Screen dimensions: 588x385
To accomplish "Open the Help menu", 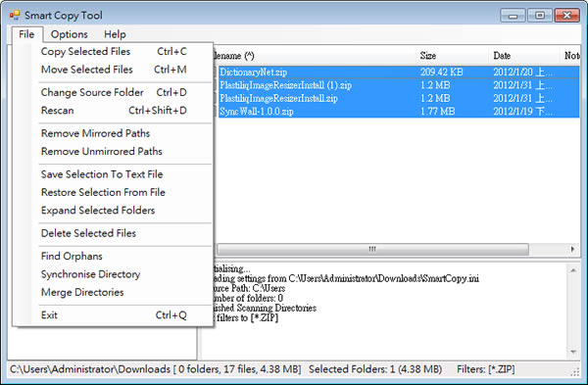I will coord(115,34).
